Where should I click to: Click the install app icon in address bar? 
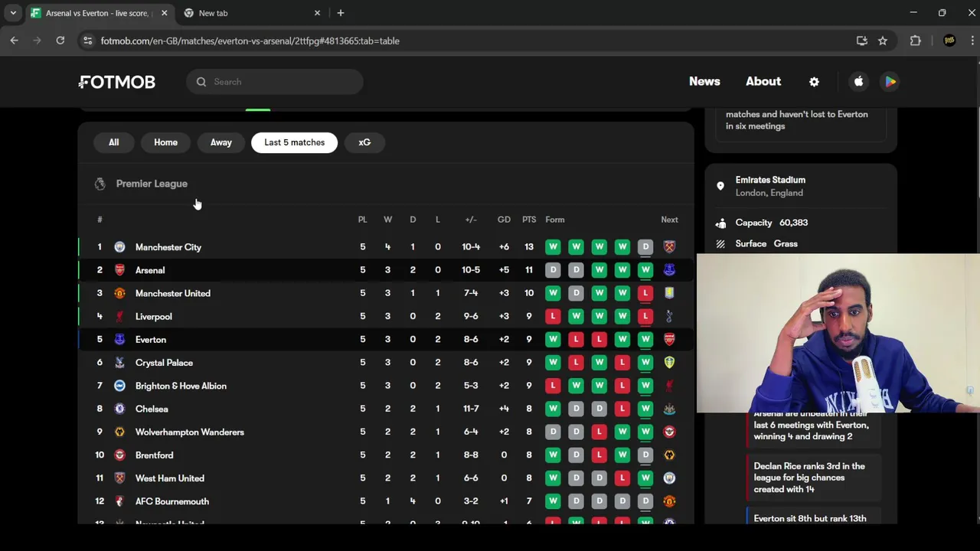click(x=861, y=41)
